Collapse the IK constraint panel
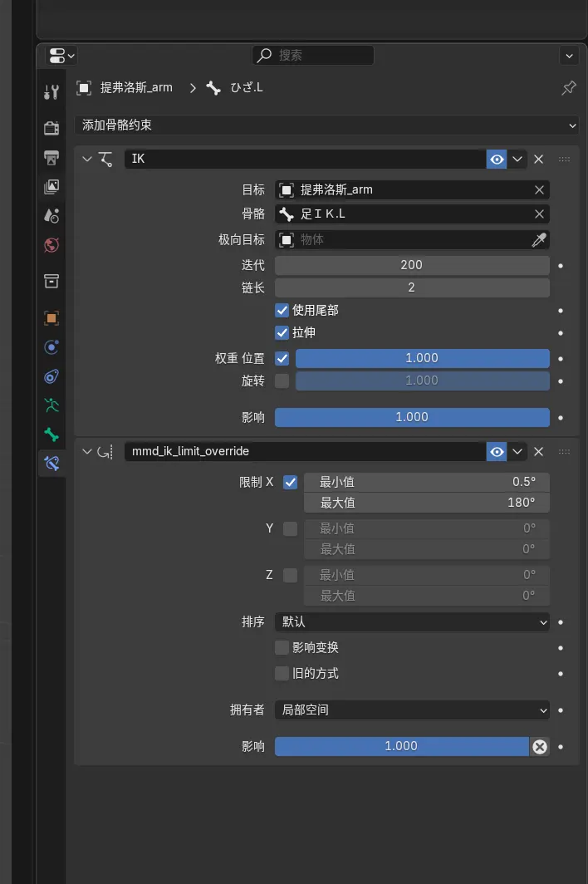The height and width of the screenshot is (884, 588). coord(87,159)
